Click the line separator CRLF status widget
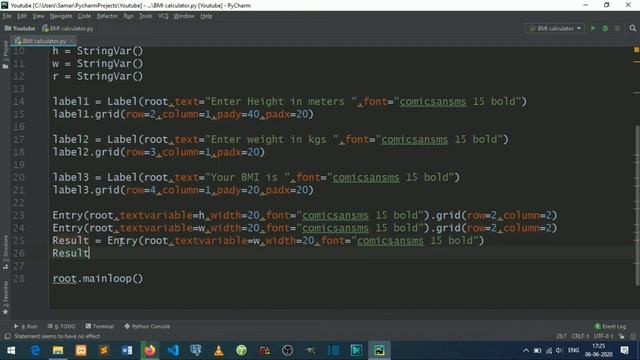 [x=580, y=336]
